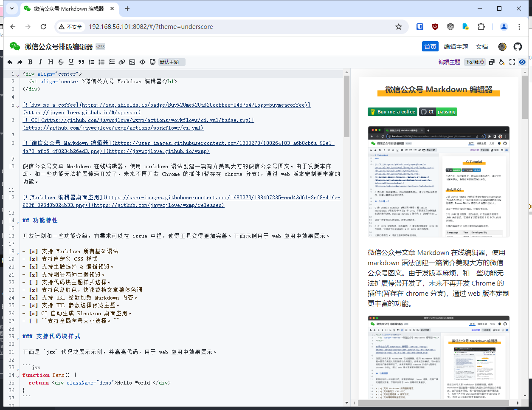Screen dimensions: 532x410
Task: Insert a heading with the H icon
Action: (x=51, y=62)
